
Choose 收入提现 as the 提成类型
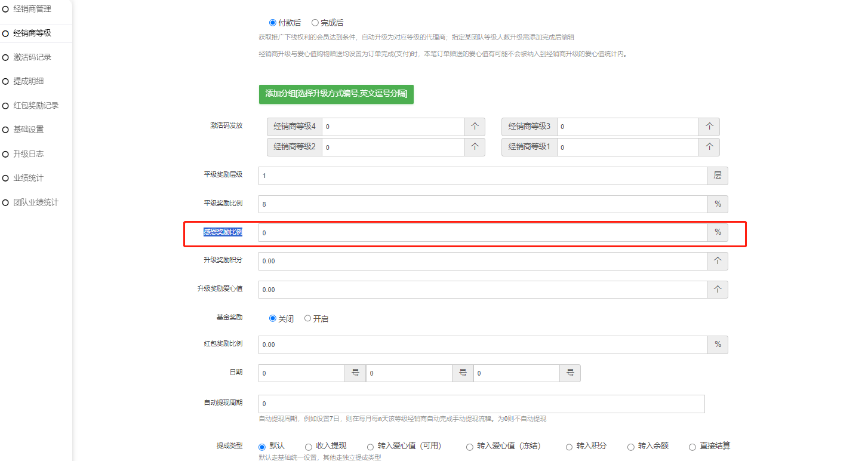click(x=309, y=447)
